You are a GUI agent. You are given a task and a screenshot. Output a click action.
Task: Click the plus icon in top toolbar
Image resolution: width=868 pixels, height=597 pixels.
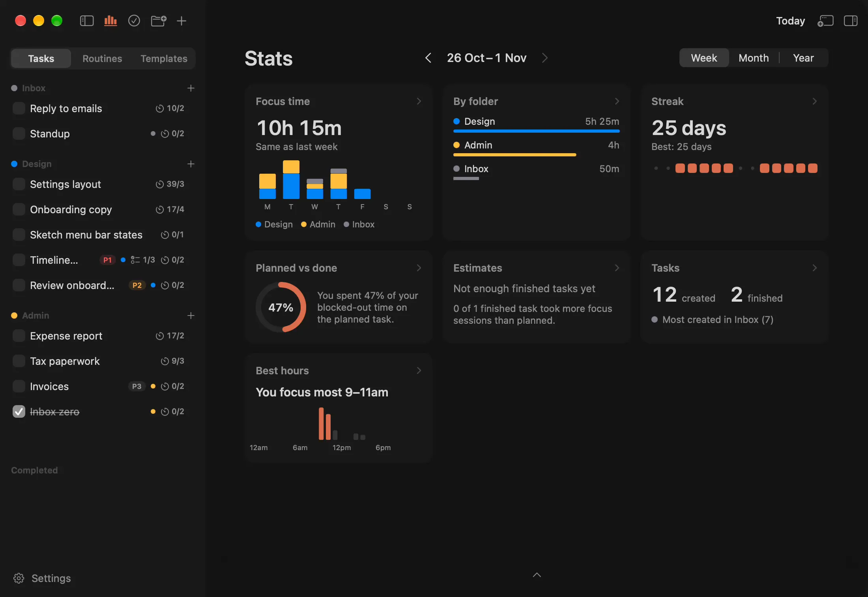pos(181,21)
